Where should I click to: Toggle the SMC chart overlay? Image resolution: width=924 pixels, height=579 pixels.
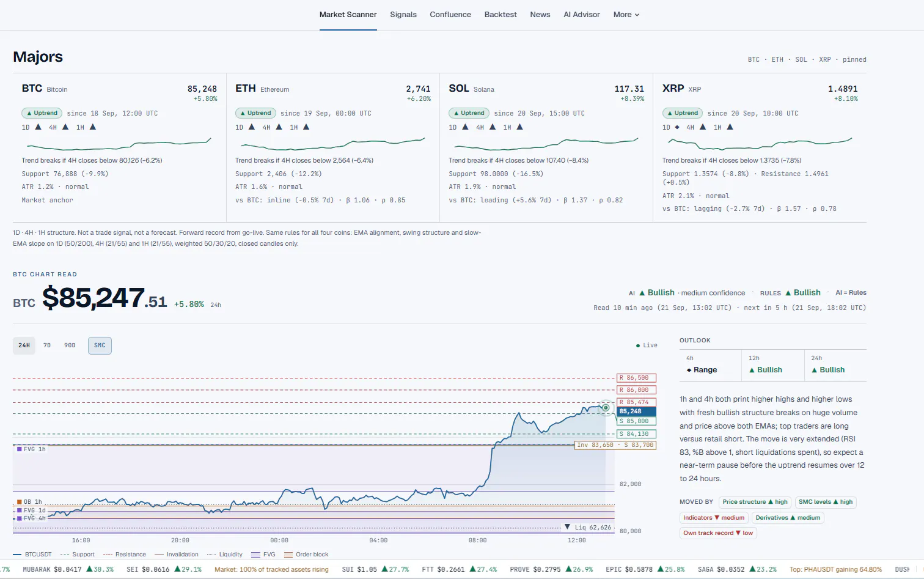pos(100,345)
